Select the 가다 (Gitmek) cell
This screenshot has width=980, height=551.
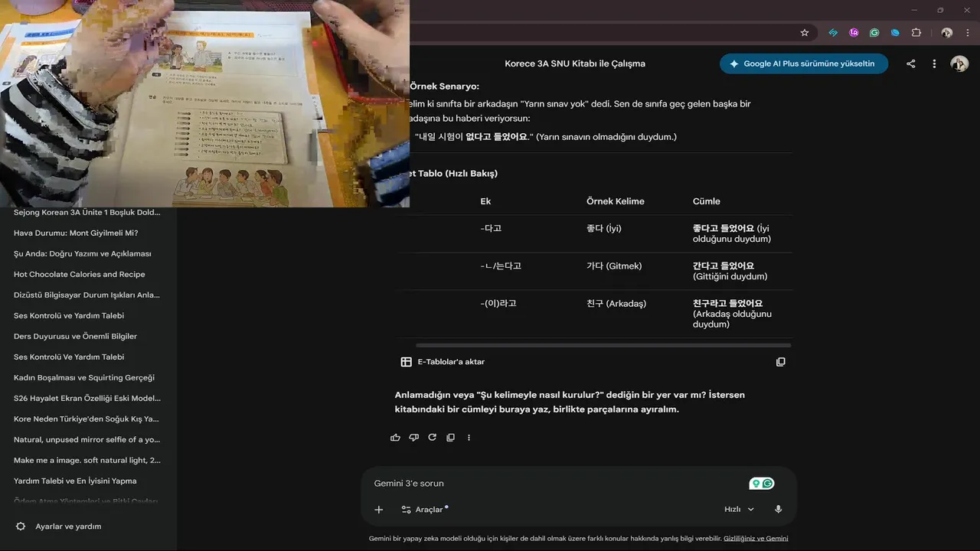point(614,266)
